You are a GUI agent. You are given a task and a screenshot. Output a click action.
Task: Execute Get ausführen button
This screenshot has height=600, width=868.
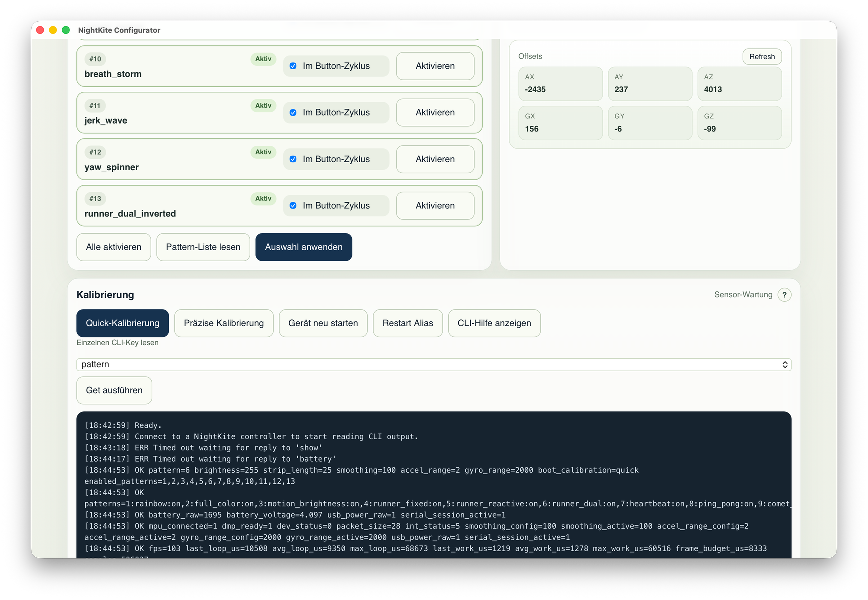click(x=114, y=390)
